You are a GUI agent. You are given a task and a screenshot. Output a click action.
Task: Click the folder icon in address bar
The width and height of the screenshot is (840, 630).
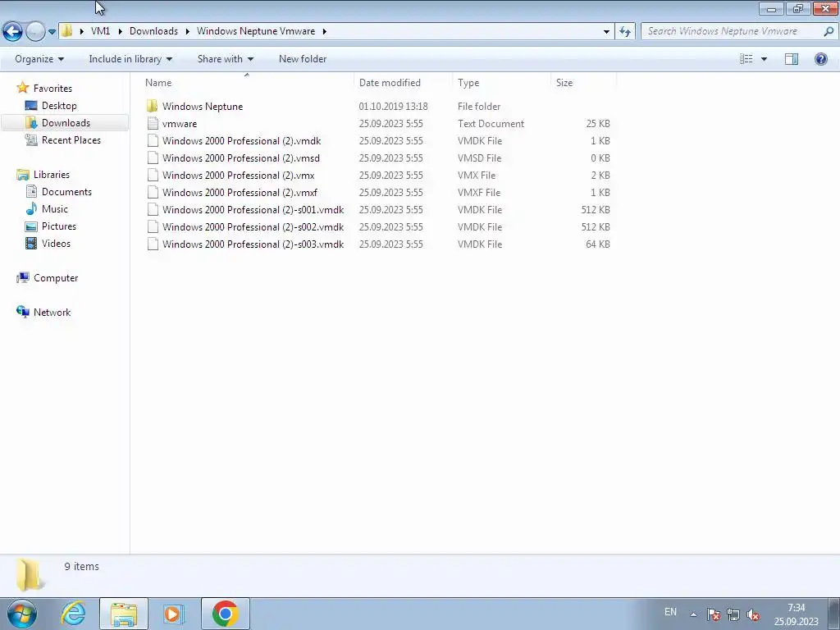(66, 30)
